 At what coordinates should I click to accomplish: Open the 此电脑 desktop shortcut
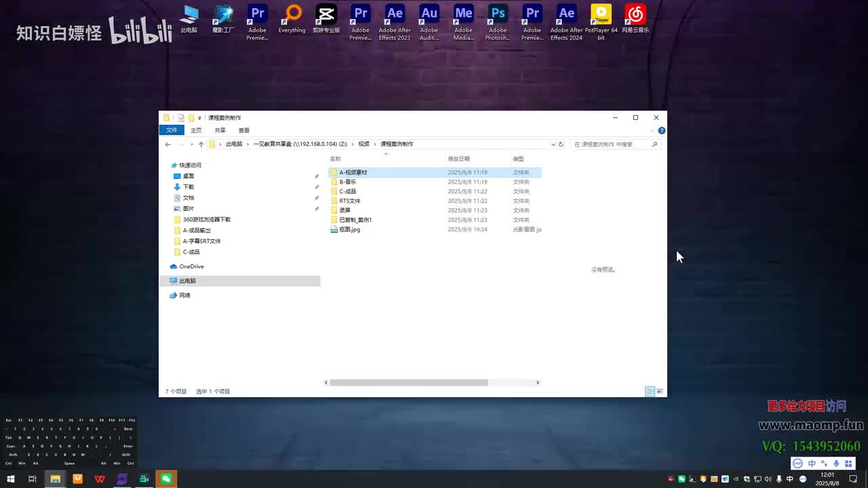[x=189, y=19]
